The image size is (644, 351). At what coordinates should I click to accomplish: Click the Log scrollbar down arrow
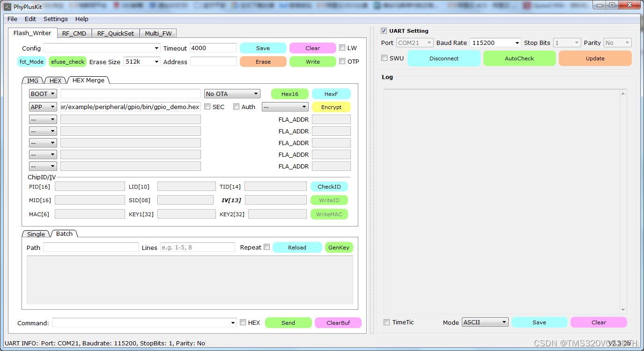[x=623, y=309]
